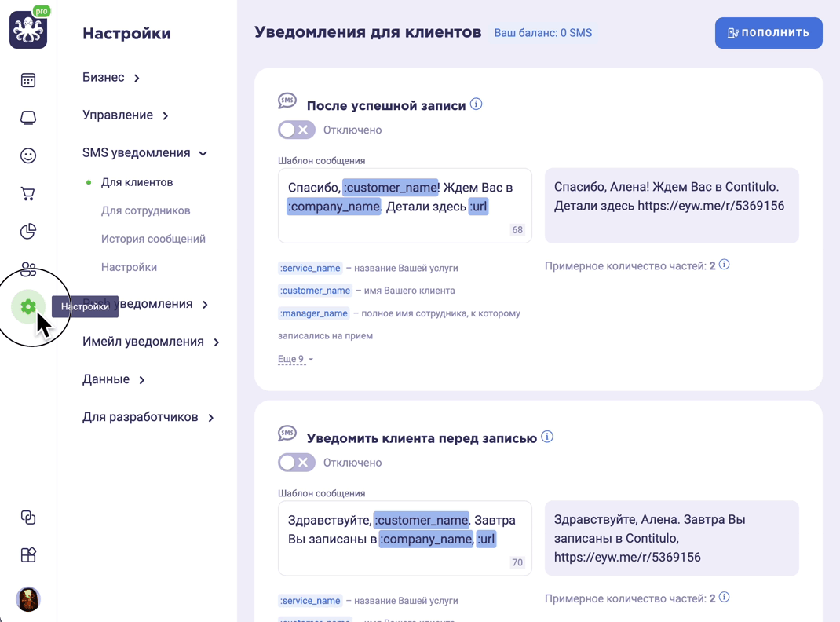Viewport: 840px width, 622px height.
Task: Open the user avatar profile picture
Action: [x=28, y=599]
